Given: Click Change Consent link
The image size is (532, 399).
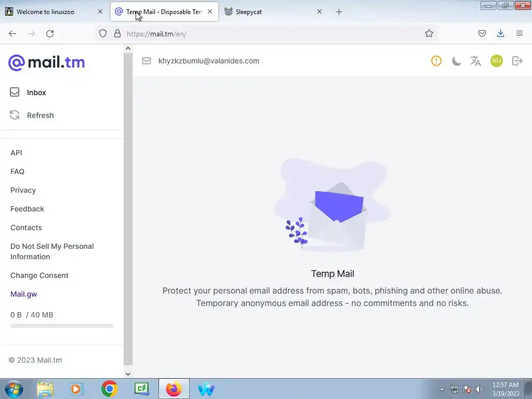Looking at the screenshot, I should (39, 275).
